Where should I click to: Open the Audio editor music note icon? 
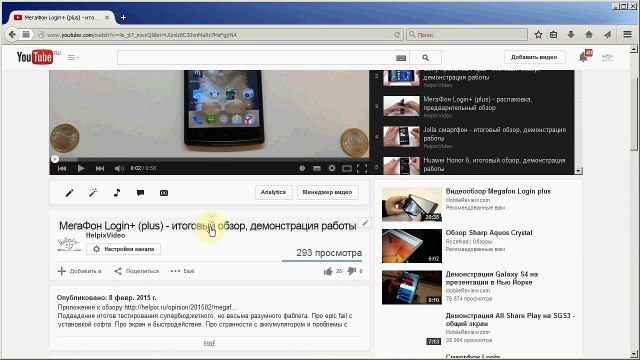pos(117,193)
